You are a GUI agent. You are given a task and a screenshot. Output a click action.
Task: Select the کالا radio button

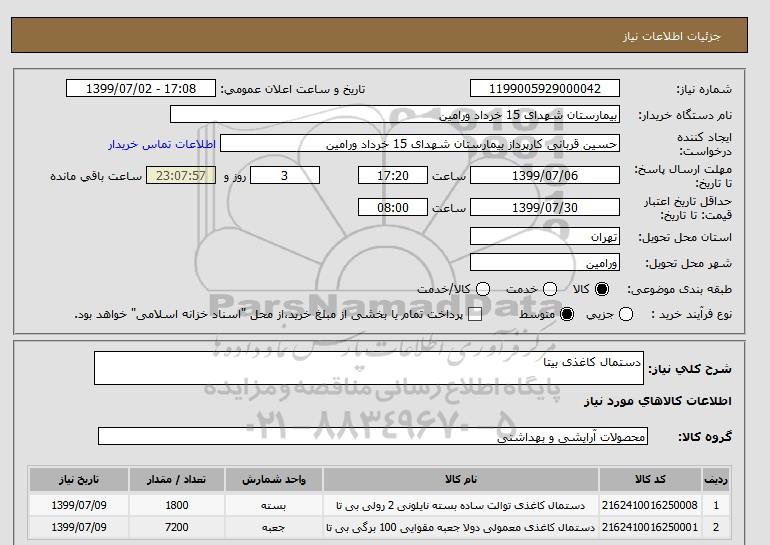602,289
